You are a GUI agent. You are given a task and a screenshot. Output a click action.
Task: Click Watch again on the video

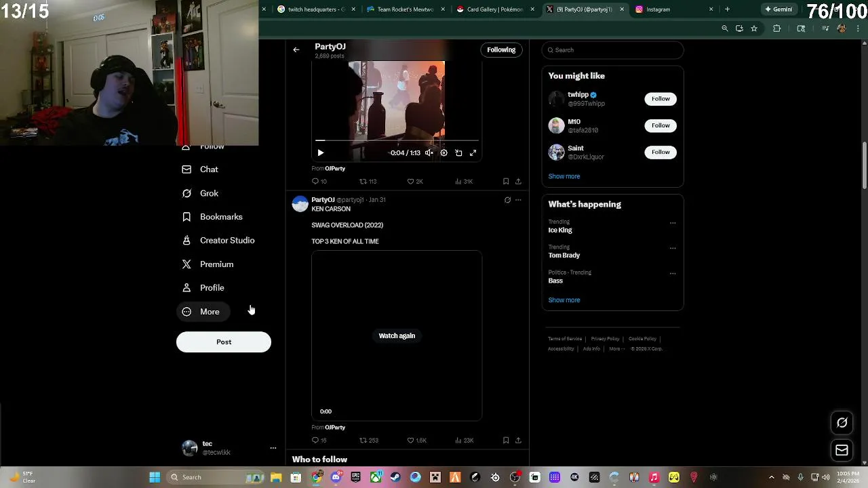397,335
